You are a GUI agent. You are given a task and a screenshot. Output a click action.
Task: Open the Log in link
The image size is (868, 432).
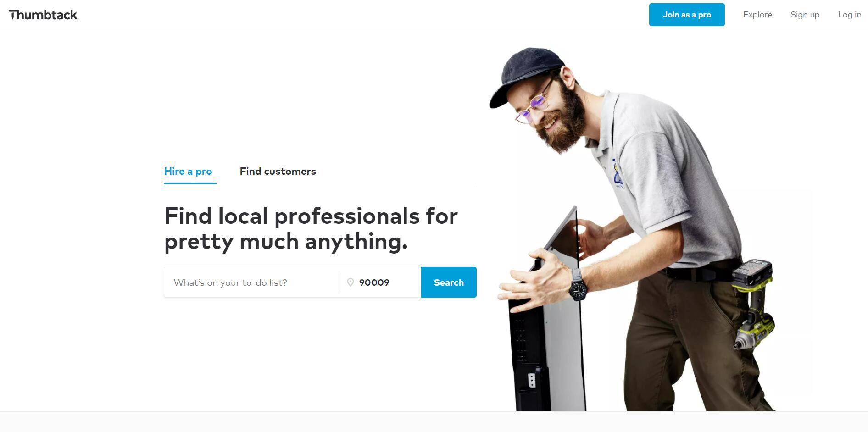[x=850, y=15]
